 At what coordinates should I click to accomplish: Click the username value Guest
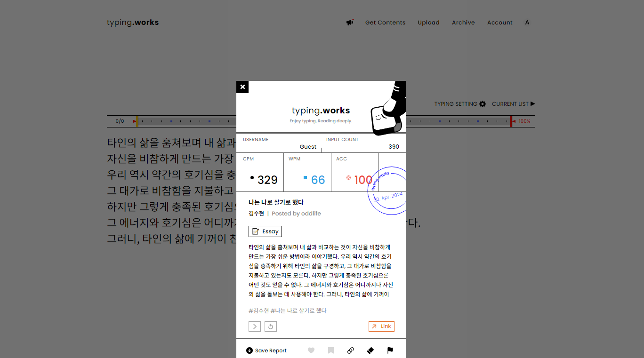[x=308, y=147]
